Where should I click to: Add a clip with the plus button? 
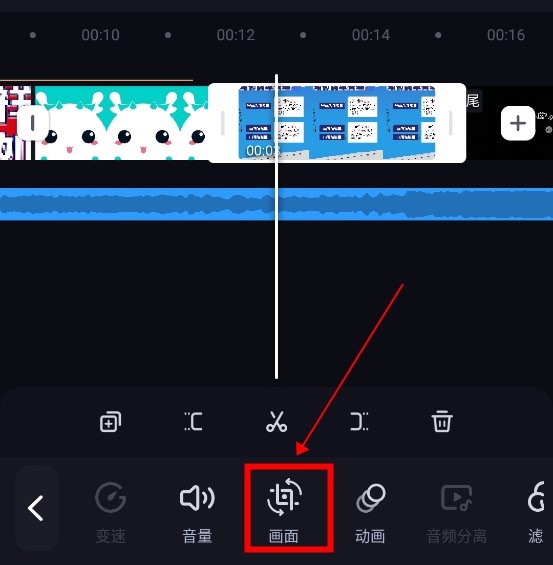[518, 123]
